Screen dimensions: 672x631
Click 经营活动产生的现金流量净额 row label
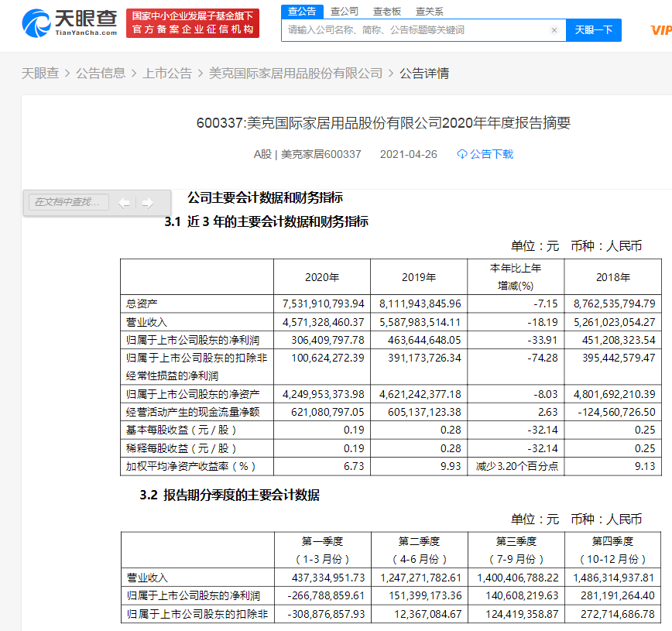coord(193,413)
